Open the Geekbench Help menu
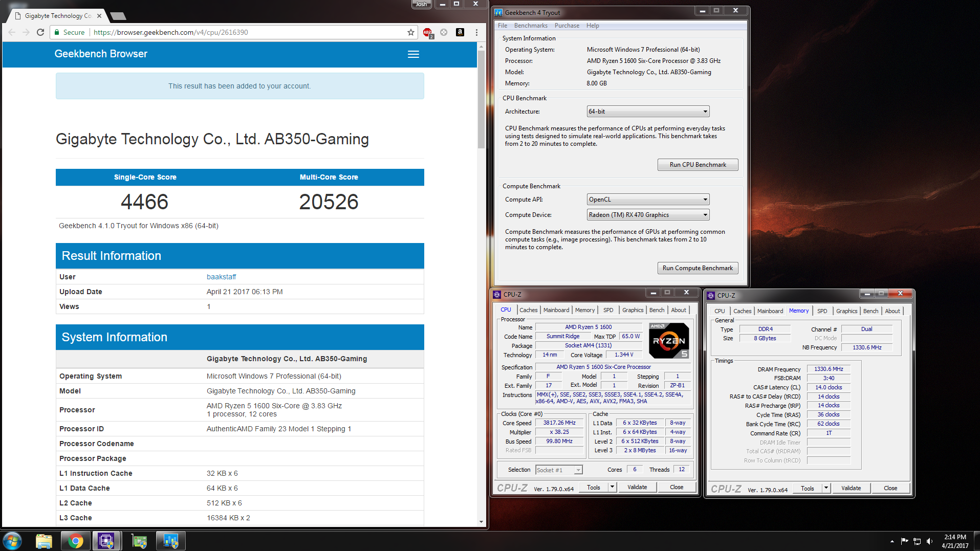The height and width of the screenshot is (551, 980). 593,26
